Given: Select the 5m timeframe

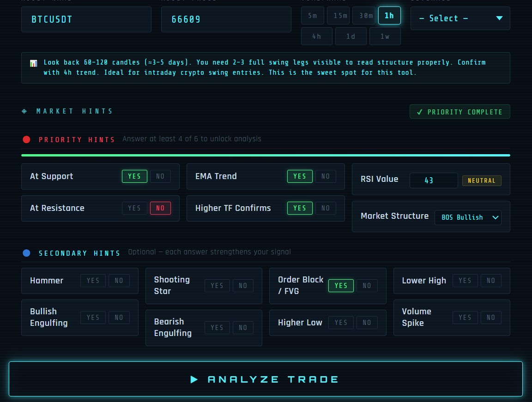Looking at the screenshot, I should pyautogui.click(x=313, y=16).
